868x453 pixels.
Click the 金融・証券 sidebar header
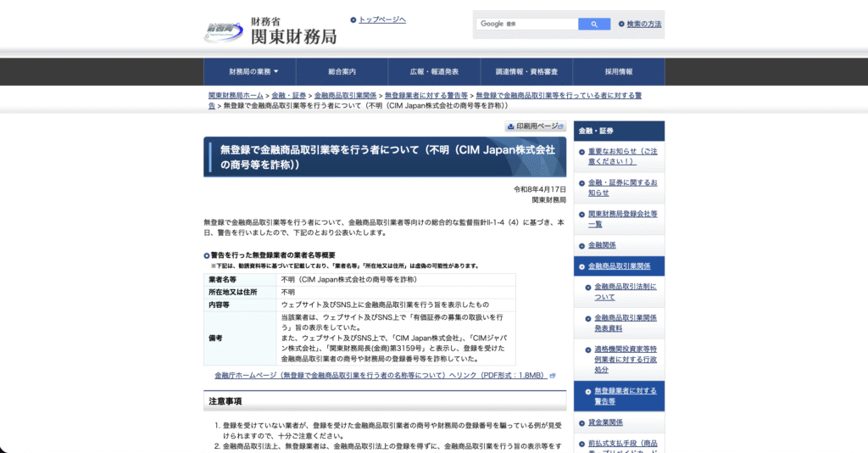619,131
